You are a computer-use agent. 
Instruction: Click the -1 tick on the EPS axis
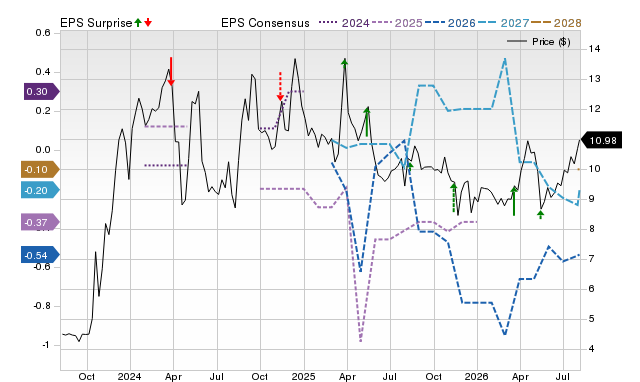tap(45, 345)
